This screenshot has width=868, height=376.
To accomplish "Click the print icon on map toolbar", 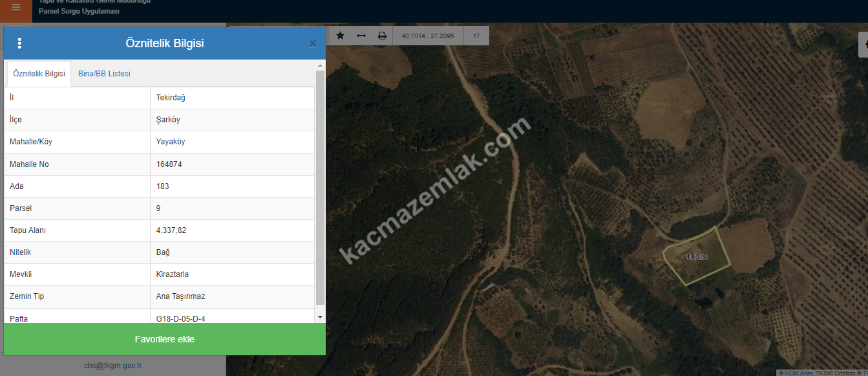I will click(x=382, y=36).
